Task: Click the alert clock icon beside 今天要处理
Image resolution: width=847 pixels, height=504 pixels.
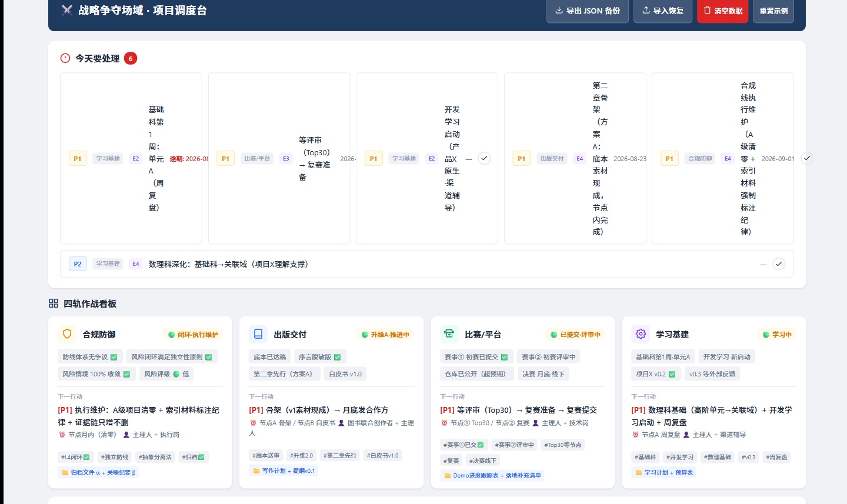Action: (x=65, y=58)
